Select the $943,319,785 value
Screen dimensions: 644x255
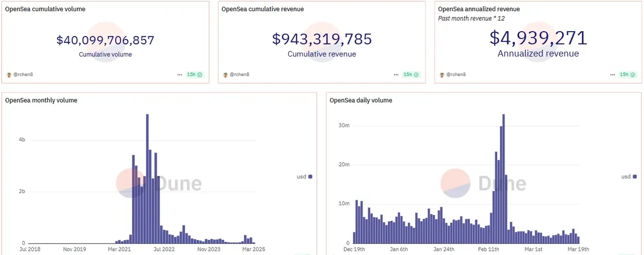click(x=322, y=39)
